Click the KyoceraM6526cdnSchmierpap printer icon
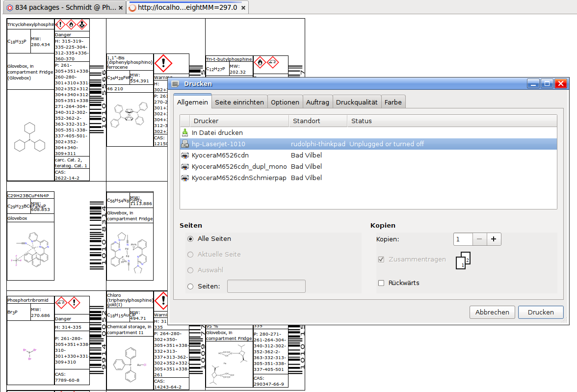This screenshot has width=577, height=392. 185,178
